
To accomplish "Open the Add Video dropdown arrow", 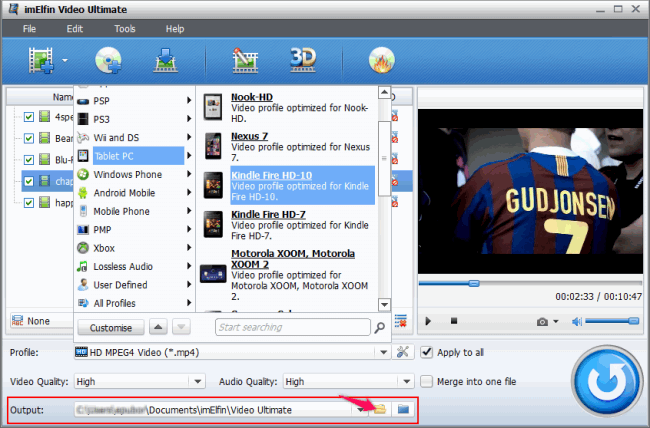I will [65, 61].
